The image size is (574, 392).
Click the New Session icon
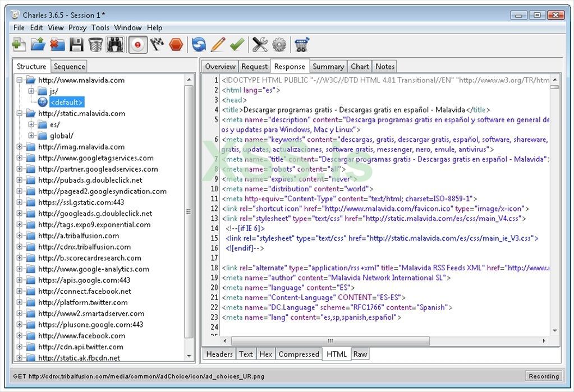tap(19, 44)
